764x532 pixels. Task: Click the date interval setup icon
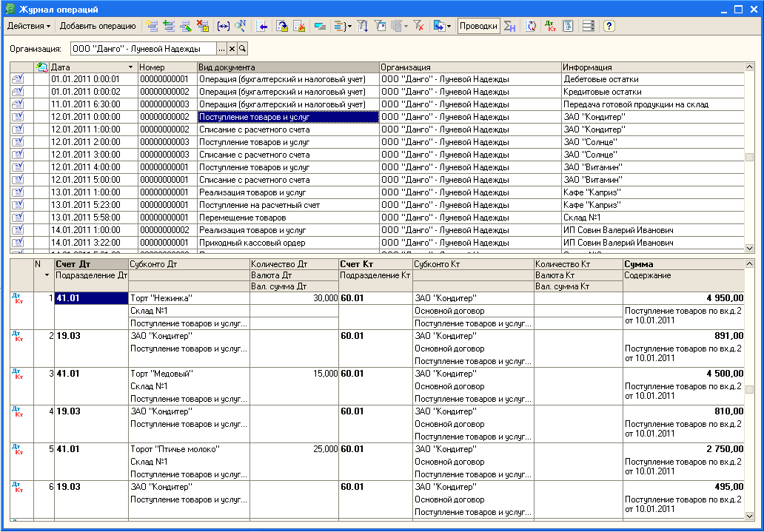click(224, 26)
